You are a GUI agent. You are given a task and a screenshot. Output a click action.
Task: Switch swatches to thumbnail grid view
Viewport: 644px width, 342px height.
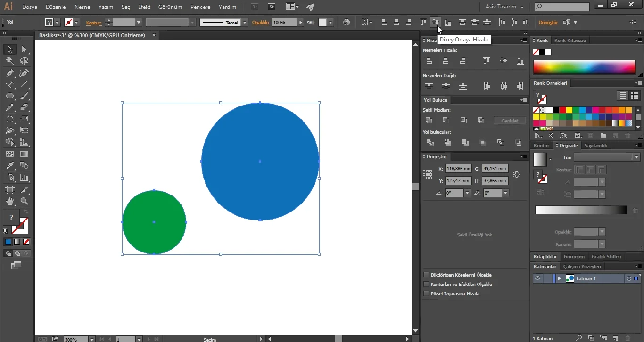coord(635,96)
